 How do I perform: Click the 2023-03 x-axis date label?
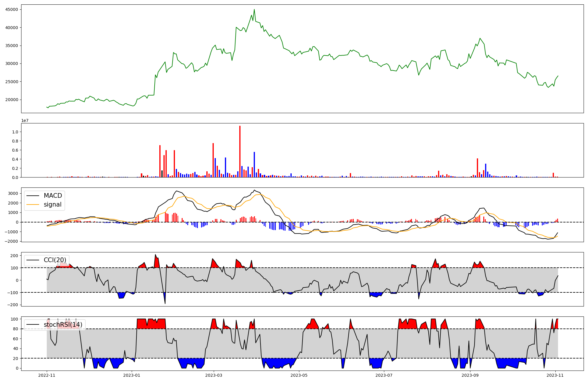tap(214, 375)
